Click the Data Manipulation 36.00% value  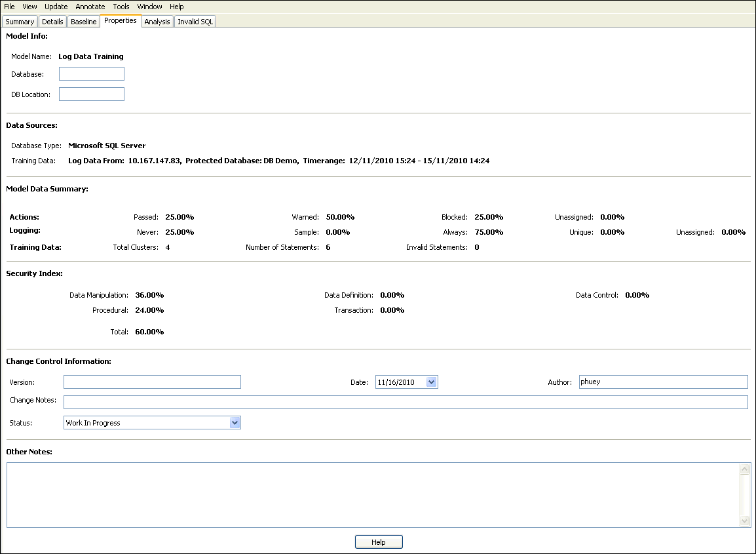pos(149,295)
